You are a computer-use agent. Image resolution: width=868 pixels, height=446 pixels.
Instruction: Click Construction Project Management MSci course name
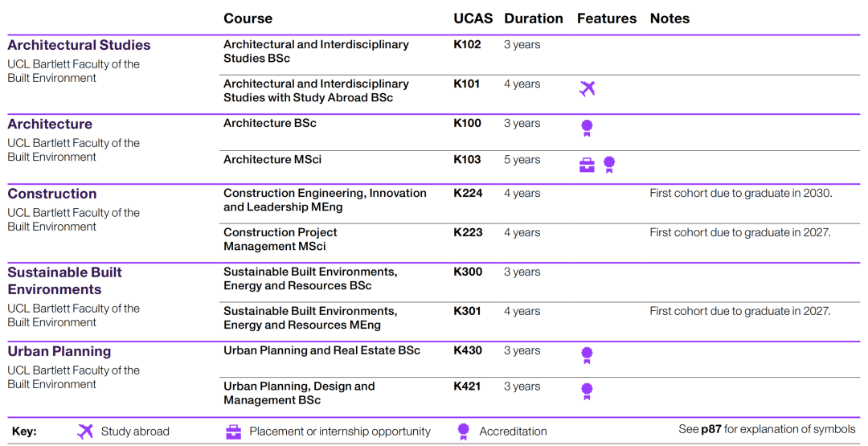tap(280, 239)
